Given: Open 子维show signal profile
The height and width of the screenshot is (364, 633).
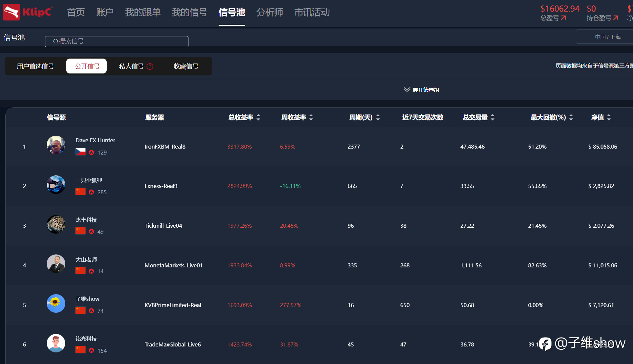Looking at the screenshot, I should pos(87,299).
